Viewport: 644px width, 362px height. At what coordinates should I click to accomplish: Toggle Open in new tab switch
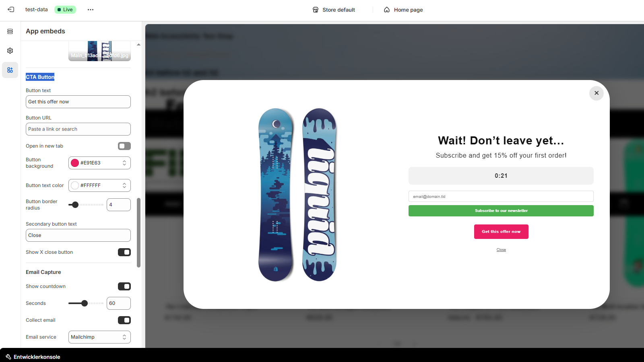point(124,146)
